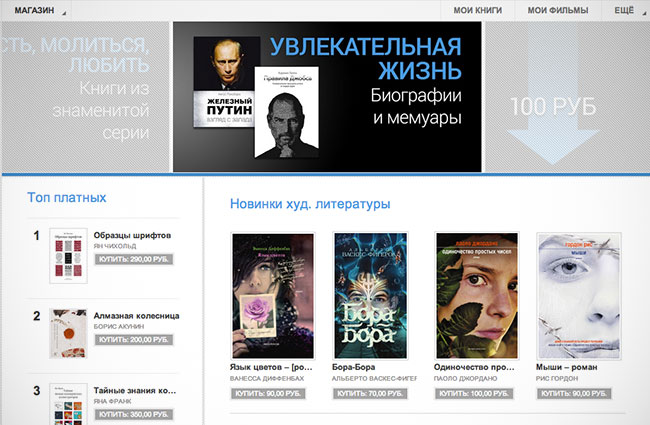Buy Мыши – роман for 90,00 руб.
Viewport: 650px width, 425px height.
coord(574,393)
